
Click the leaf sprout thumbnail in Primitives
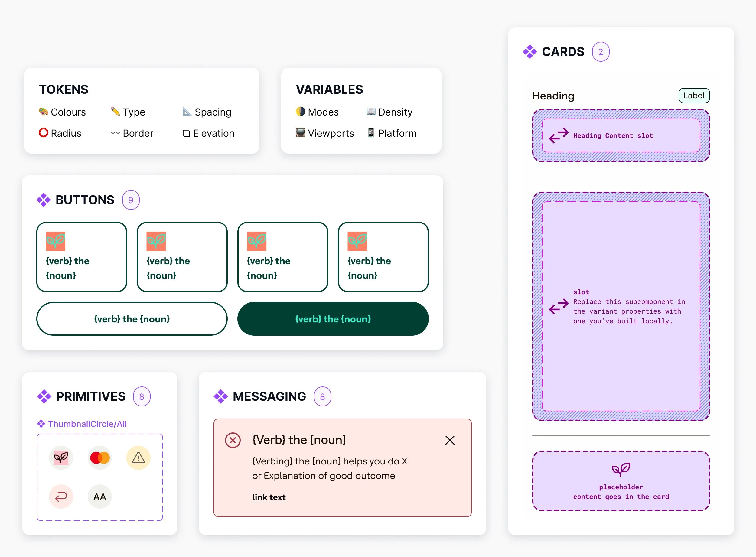(61, 458)
